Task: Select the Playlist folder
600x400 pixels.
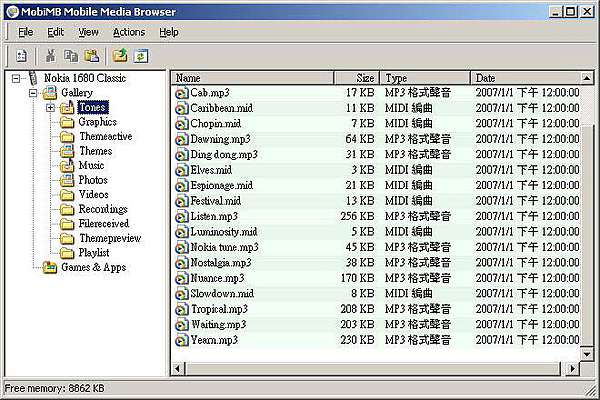Action: click(94, 253)
